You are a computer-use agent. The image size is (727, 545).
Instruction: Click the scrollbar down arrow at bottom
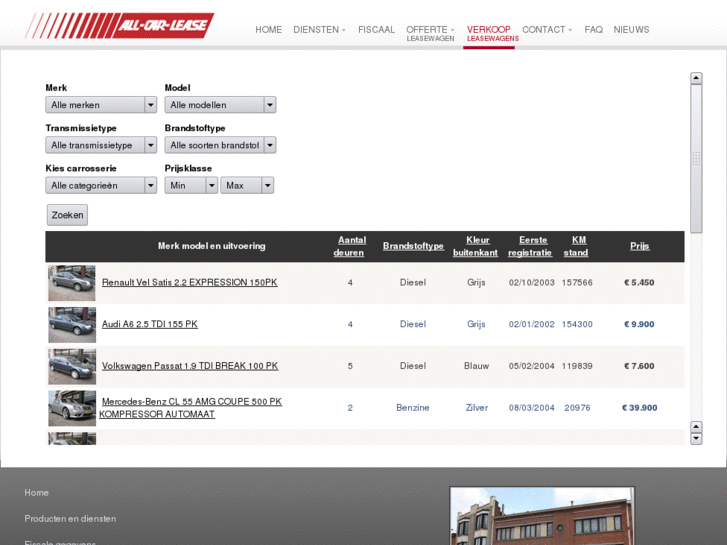tap(696, 439)
